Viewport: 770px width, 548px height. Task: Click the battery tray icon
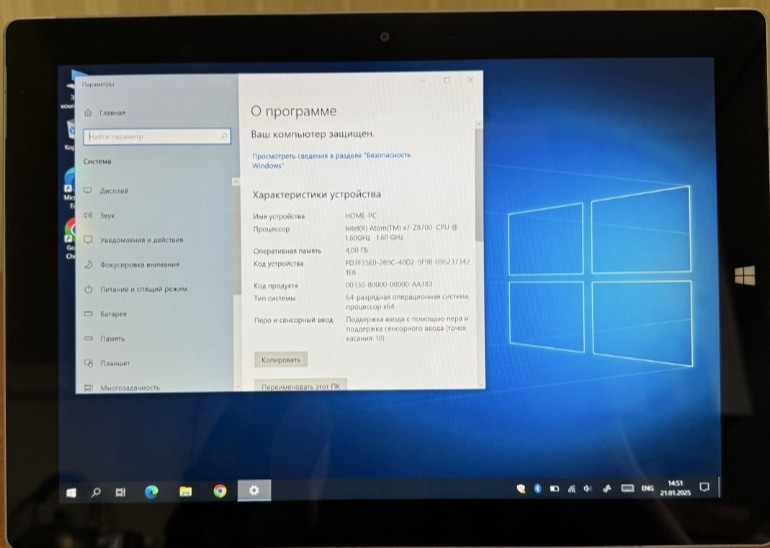pos(554,489)
